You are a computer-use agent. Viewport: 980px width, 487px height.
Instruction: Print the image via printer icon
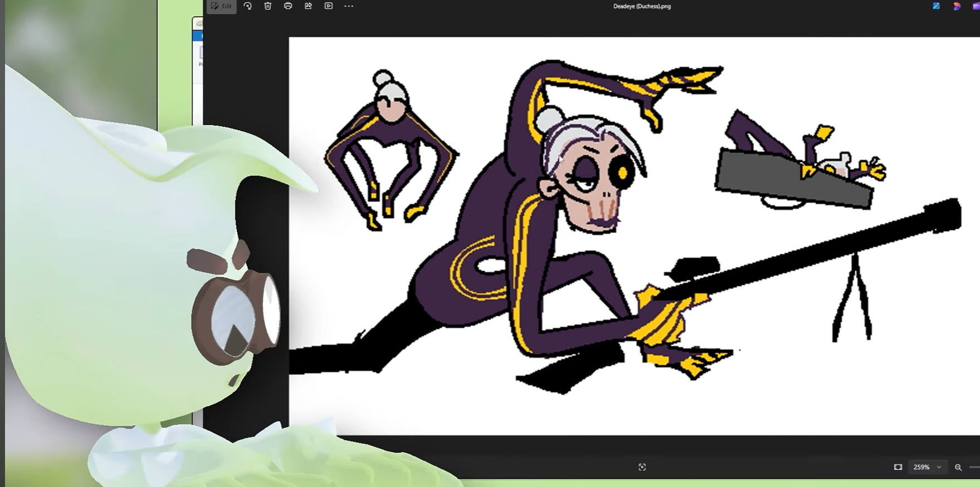tap(288, 6)
